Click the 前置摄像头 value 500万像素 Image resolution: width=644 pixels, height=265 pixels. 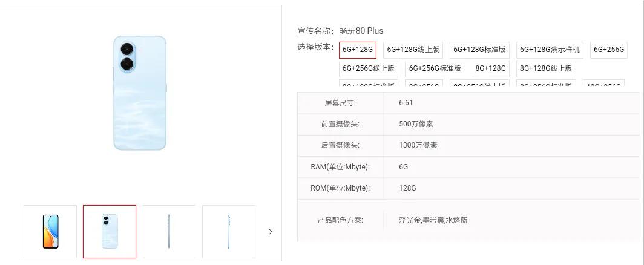pos(416,124)
